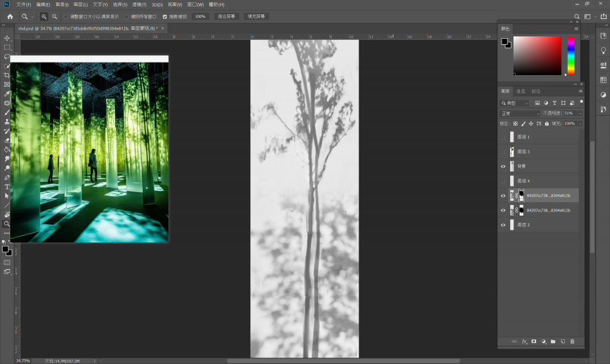The image size is (610, 364).
Task: Uncheck the 细微缩放 checkbox
Action: tap(165, 17)
